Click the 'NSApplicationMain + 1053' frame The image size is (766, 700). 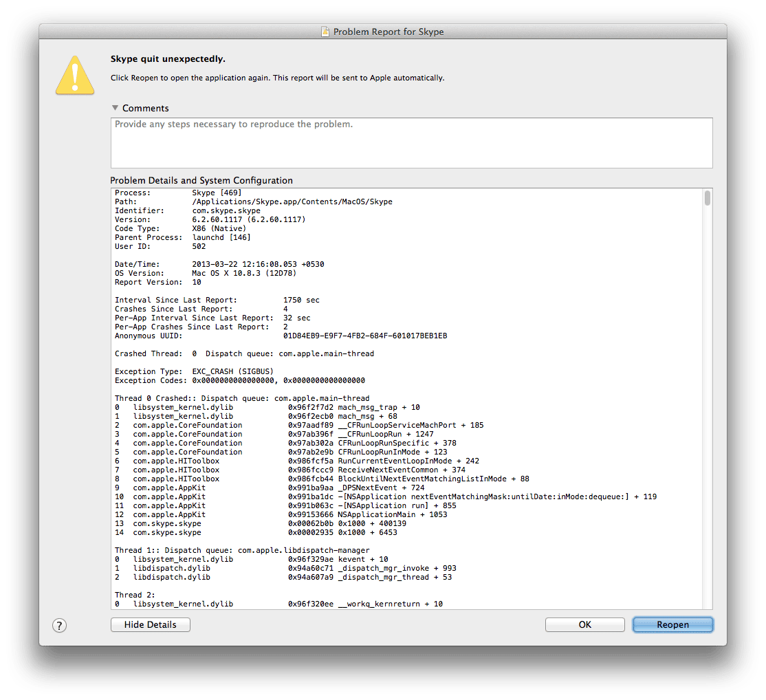(281, 514)
